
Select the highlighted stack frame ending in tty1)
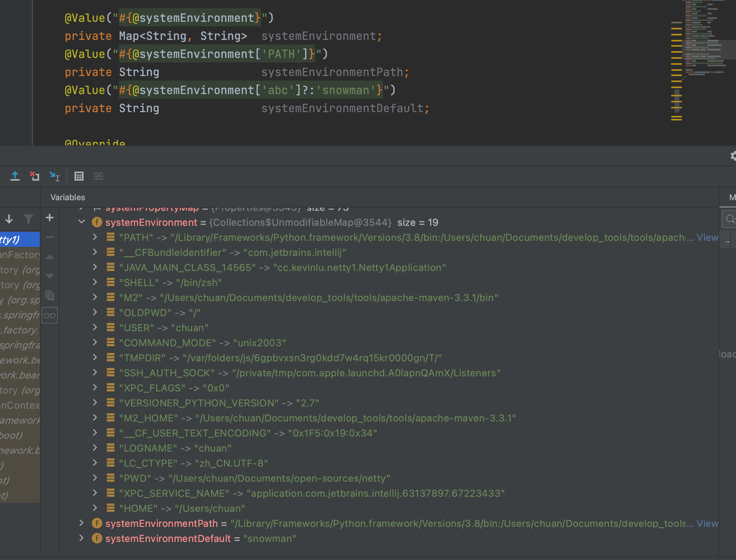tap(20, 239)
